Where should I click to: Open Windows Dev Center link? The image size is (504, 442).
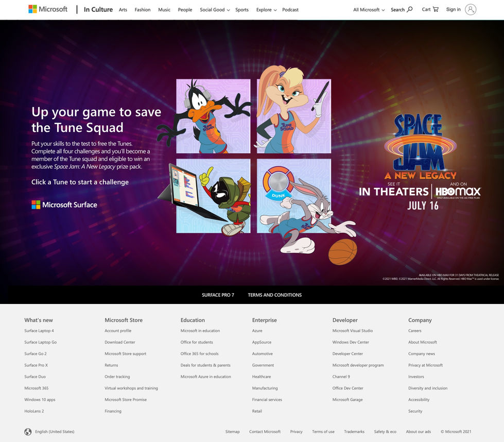[351, 342]
